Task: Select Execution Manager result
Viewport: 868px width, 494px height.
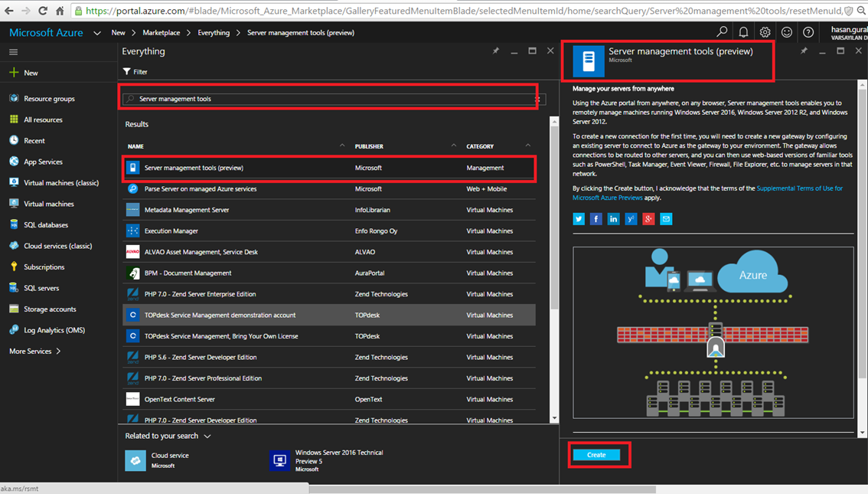Action: click(329, 231)
